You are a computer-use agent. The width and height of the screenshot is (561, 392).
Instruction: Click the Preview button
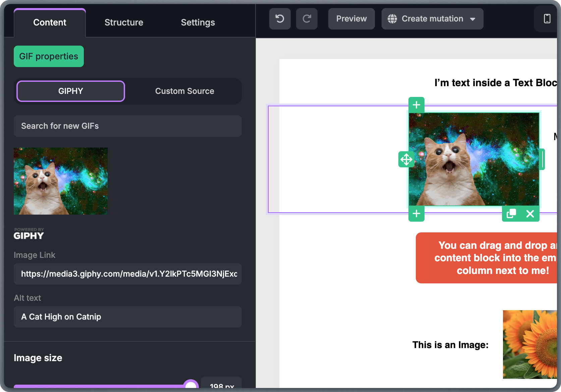351,18
